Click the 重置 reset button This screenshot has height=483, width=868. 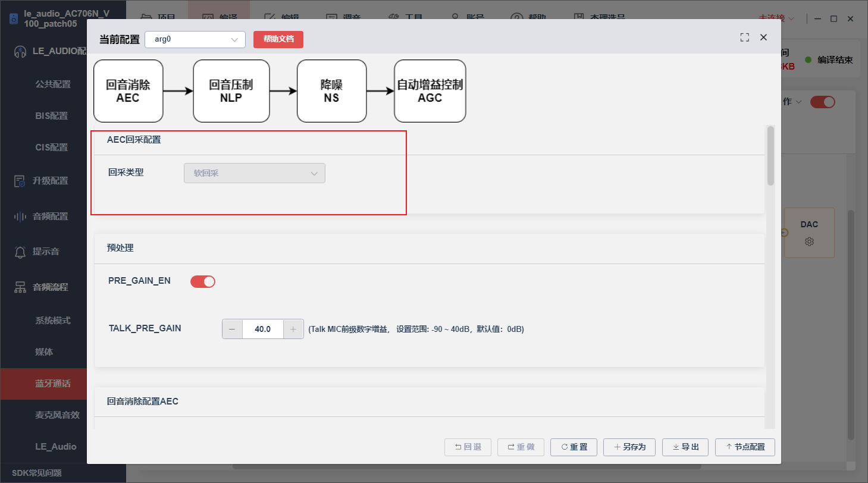(574, 447)
